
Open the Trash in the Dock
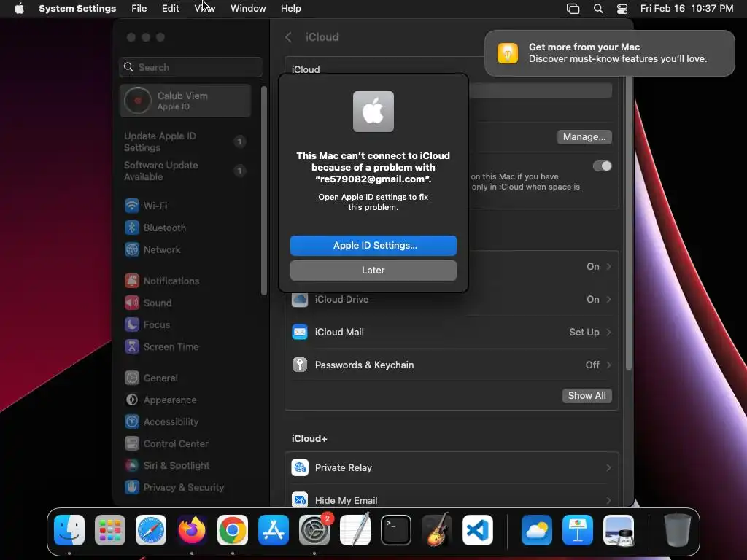[678, 530]
